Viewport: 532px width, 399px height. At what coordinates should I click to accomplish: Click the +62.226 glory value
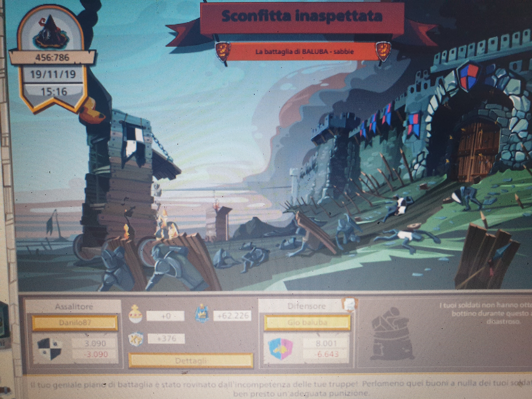pyautogui.click(x=233, y=316)
